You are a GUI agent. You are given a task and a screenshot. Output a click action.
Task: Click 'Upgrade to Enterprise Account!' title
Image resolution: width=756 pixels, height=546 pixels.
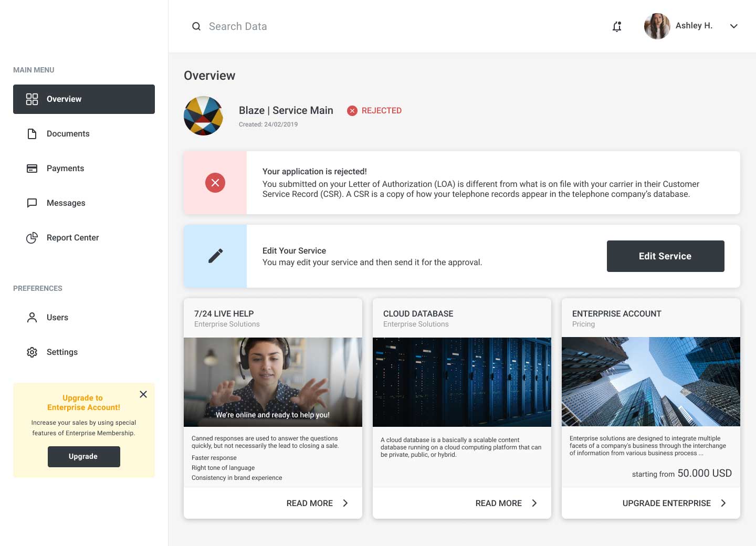[x=83, y=403]
